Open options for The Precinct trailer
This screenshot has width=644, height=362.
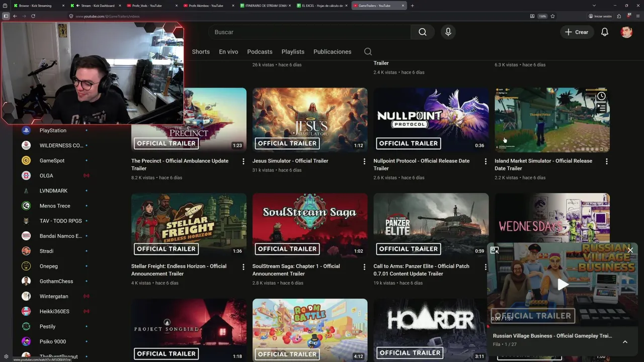pyautogui.click(x=244, y=161)
